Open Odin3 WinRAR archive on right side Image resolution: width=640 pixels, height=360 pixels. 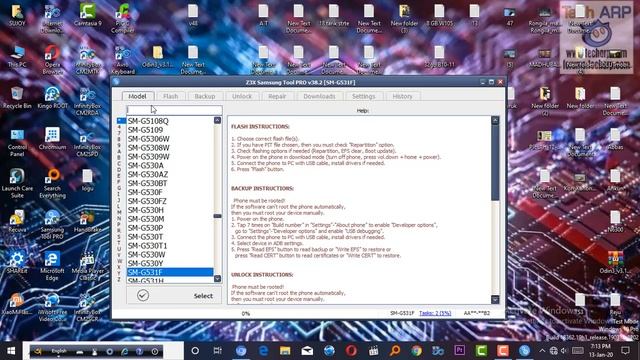tap(615, 263)
